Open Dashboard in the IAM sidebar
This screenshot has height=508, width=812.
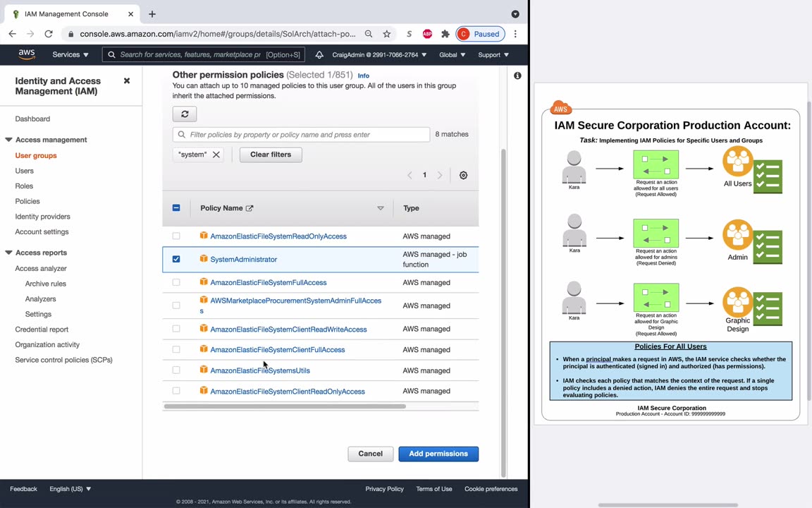32,119
